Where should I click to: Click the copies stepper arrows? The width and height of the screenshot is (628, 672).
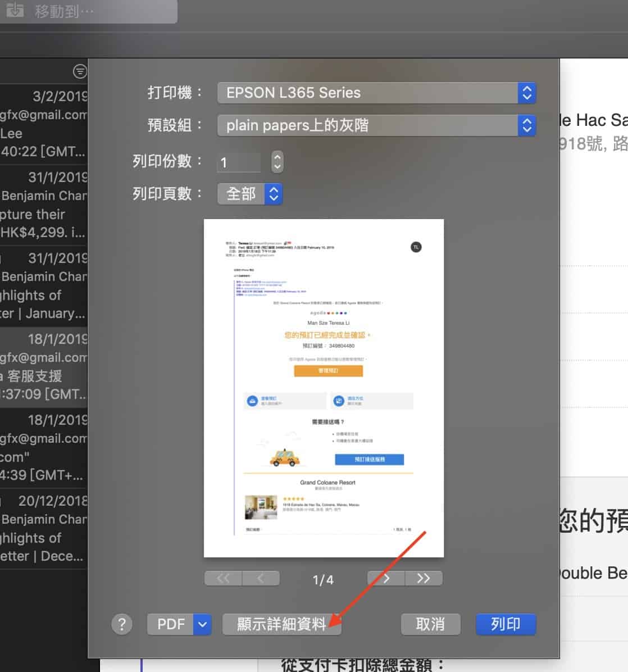pyautogui.click(x=277, y=162)
